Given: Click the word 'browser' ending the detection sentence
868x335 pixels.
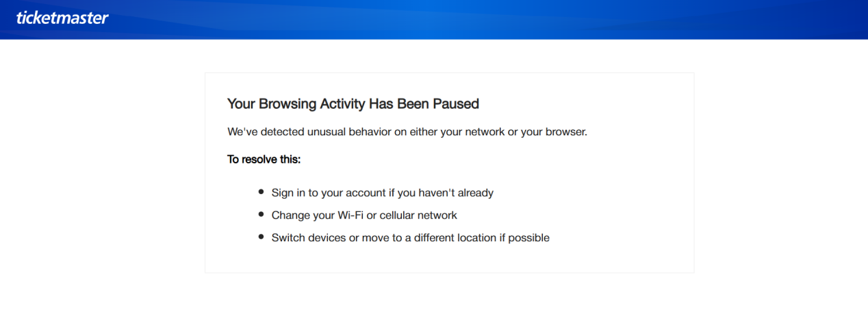Looking at the screenshot, I should 565,132.
